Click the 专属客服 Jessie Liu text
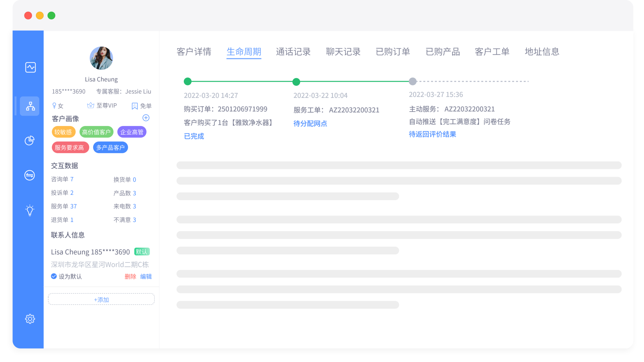Image resolution: width=644 pixels, height=362 pixels. [x=124, y=92]
